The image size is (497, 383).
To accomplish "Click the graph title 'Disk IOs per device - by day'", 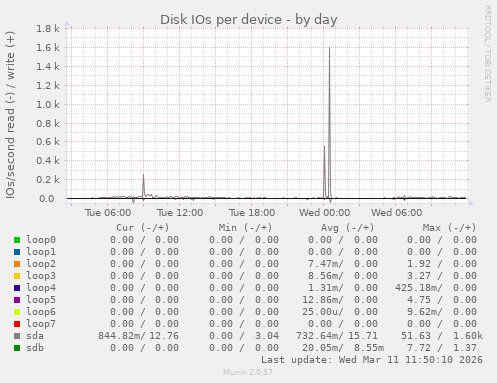I will point(249,20).
